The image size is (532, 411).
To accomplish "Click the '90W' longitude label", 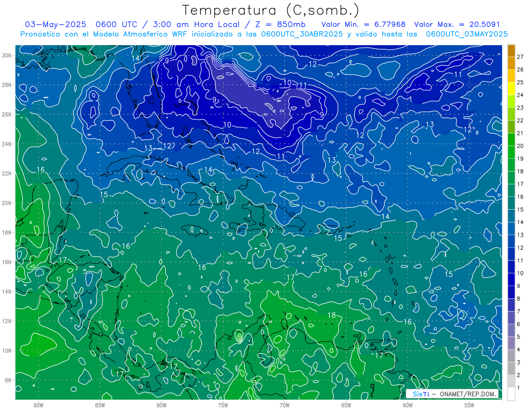I will [x=38, y=405].
